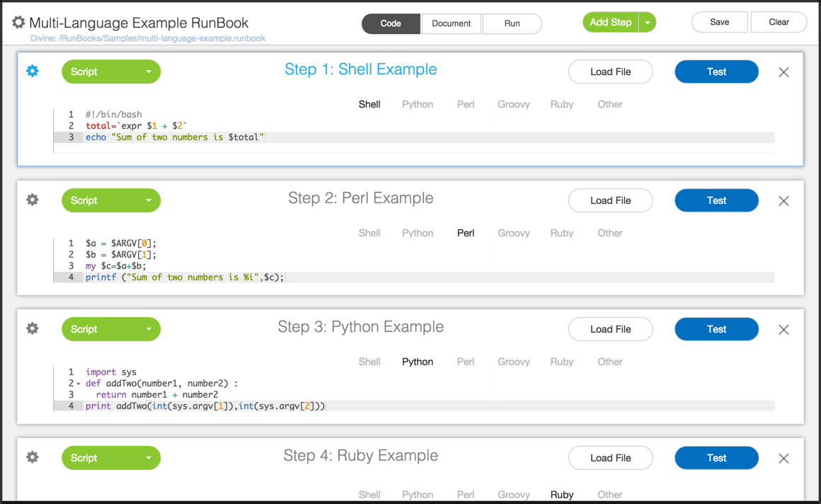Load File for Step 4 Ruby Example

611,458
